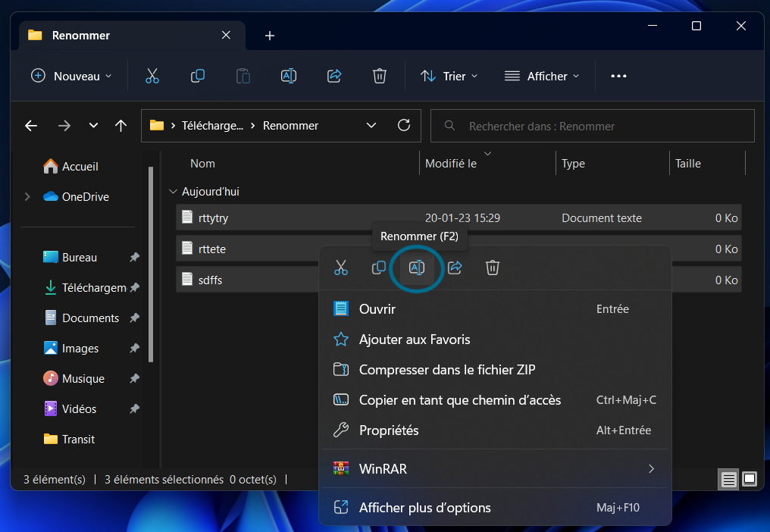The width and height of the screenshot is (770, 532).
Task: Open the Trier sort dropdown
Action: (x=449, y=76)
